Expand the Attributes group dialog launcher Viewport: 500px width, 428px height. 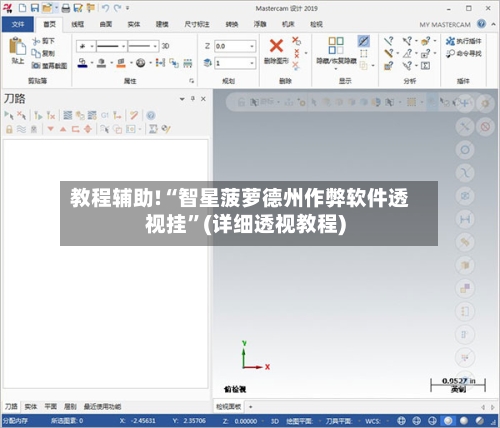point(192,81)
